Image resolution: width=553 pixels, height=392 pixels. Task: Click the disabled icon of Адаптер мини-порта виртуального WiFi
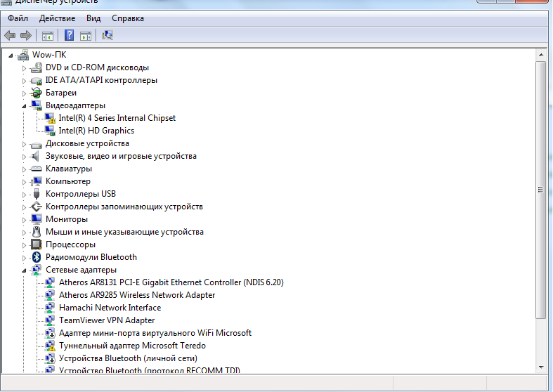coord(50,333)
